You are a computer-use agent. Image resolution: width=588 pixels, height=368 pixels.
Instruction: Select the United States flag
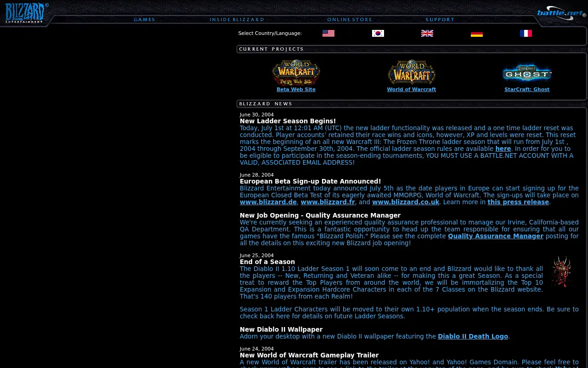pyautogui.click(x=328, y=33)
